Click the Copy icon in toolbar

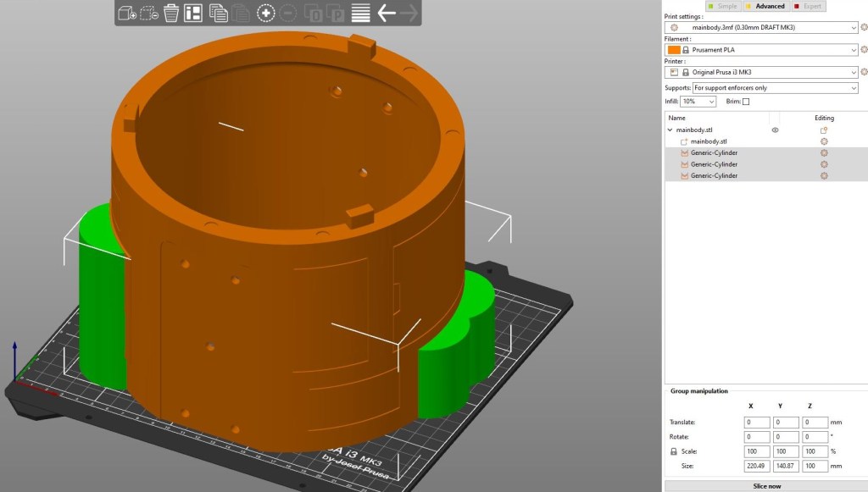click(218, 13)
